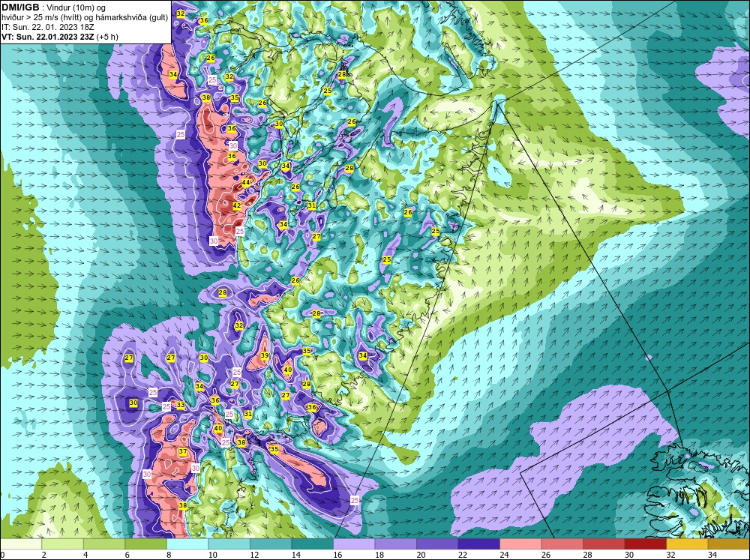Click legend swatch between 2 and 4
Viewport: 750px width, 560px height.
click(x=63, y=544)
